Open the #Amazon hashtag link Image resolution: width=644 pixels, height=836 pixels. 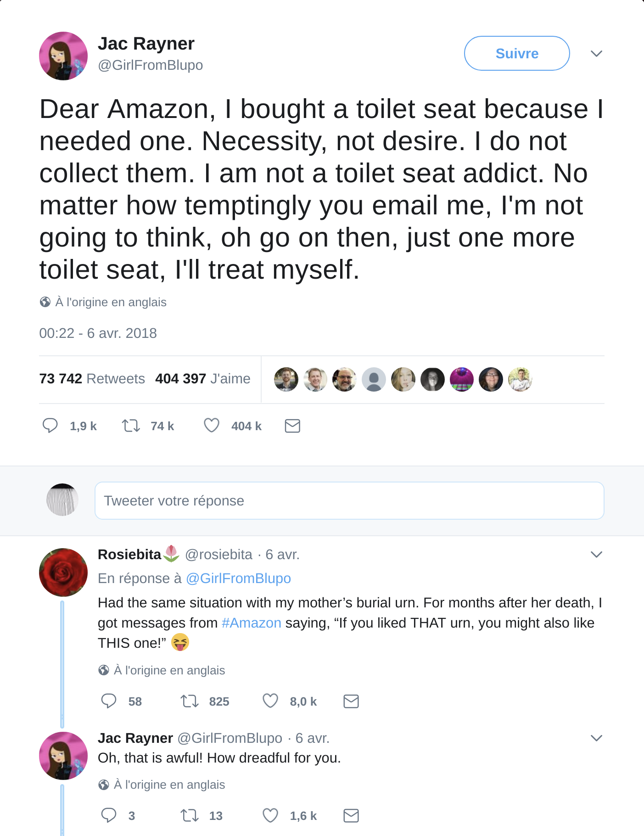tap(251, 623)
